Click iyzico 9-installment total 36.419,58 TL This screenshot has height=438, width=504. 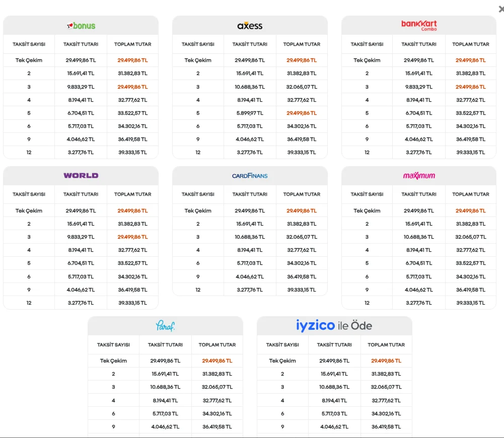pos(386,427)
